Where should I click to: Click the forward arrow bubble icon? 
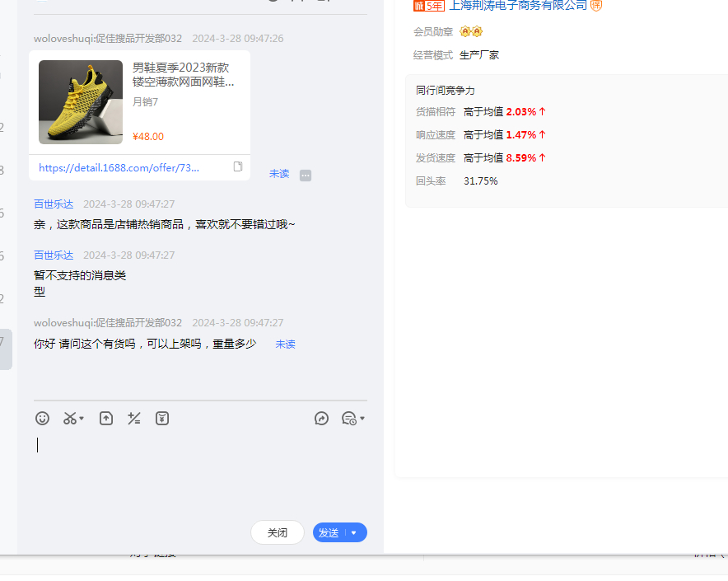[x=321, y=419]
